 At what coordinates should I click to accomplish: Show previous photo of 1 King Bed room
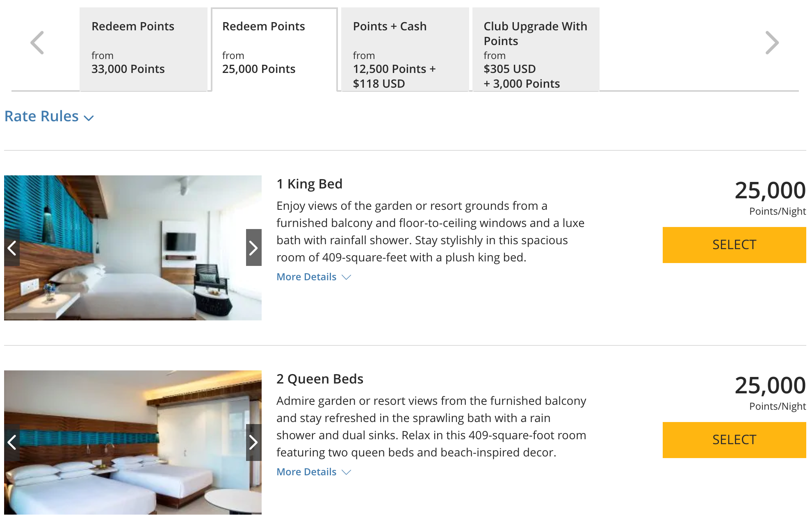[12, 248]
